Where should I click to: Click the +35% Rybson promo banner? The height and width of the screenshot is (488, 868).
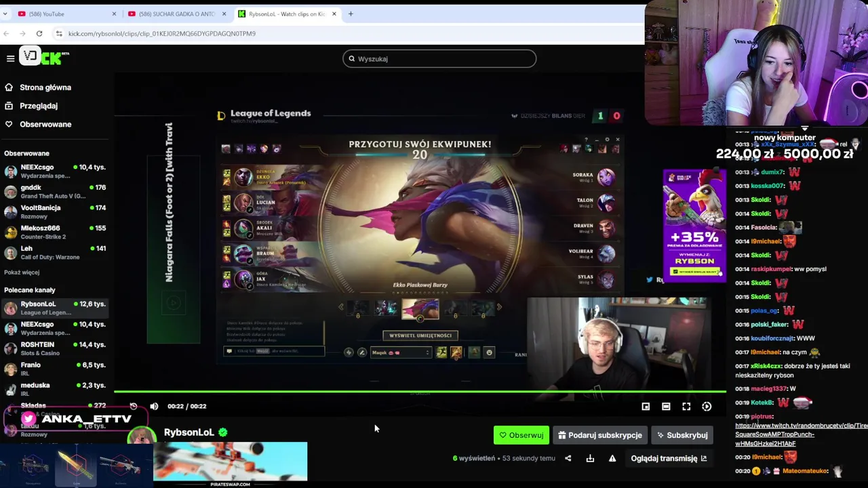point(694,225)
